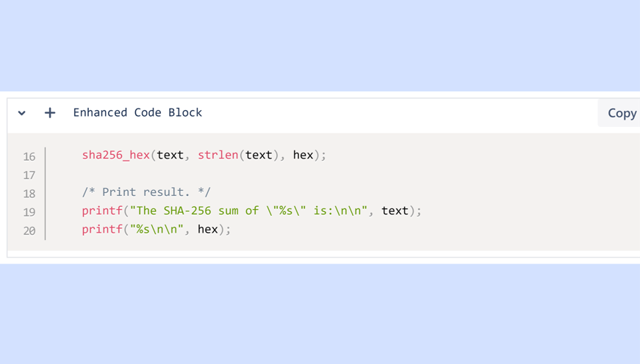
Task: Select line number 16 in the gutter
Action: 29,156
